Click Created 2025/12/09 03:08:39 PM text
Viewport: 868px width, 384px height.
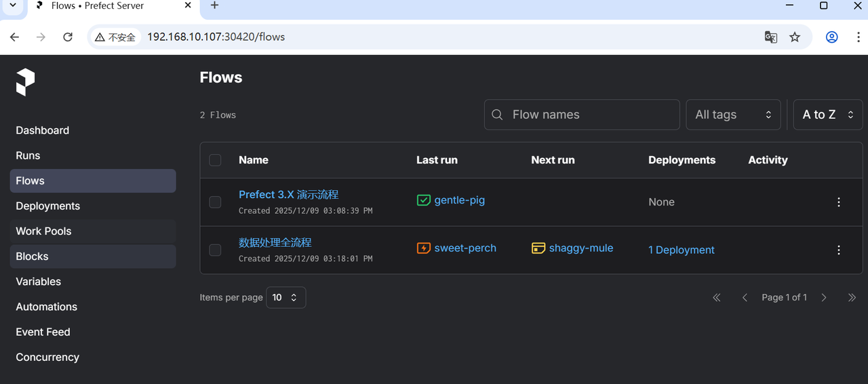pos(305,211)
